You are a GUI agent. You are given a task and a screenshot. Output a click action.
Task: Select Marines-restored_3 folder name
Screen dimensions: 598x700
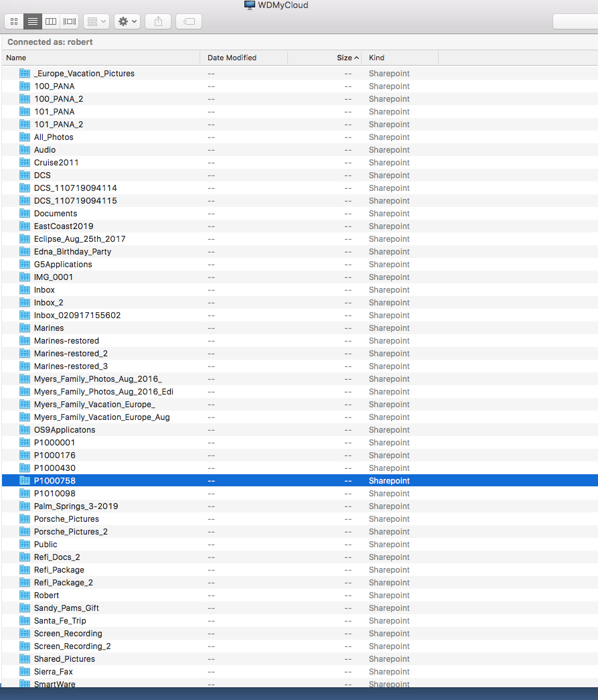tap(71, 366)
